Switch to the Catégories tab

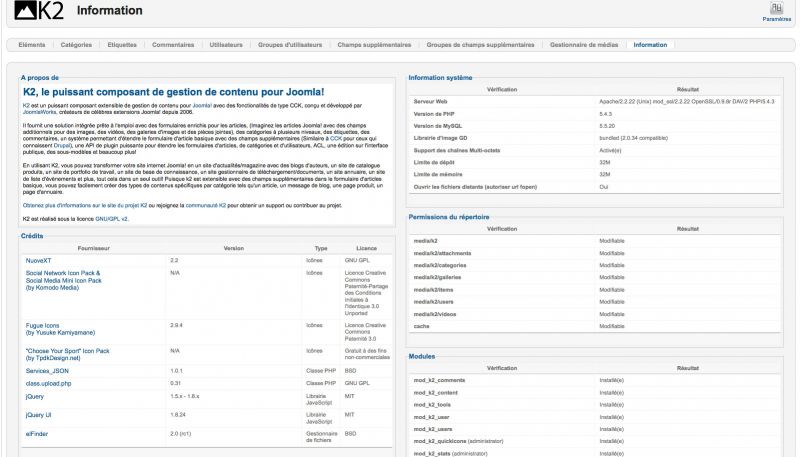tap(76, 45)
